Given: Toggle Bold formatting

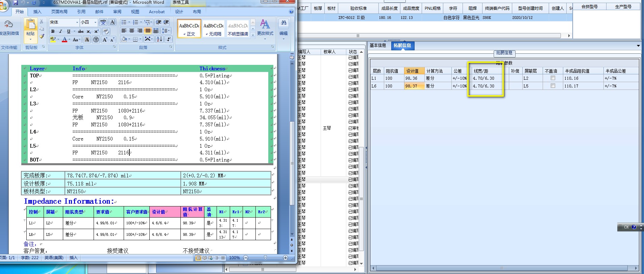Looking at the screenshot, I should 53,31.
